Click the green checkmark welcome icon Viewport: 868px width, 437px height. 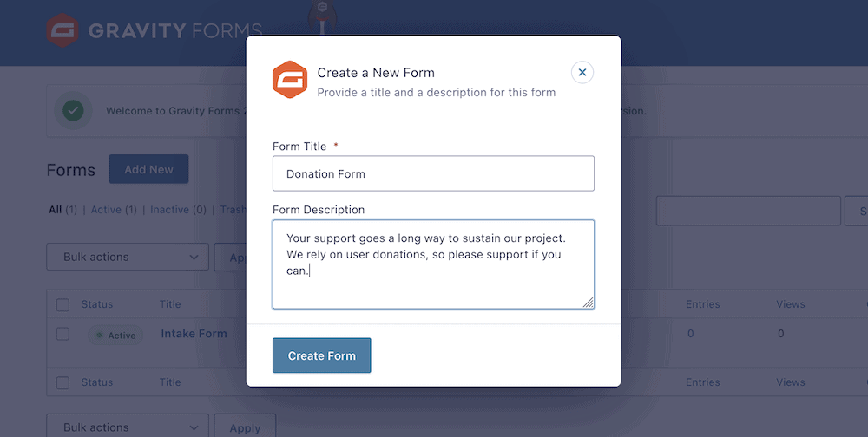tap(73, 111)
